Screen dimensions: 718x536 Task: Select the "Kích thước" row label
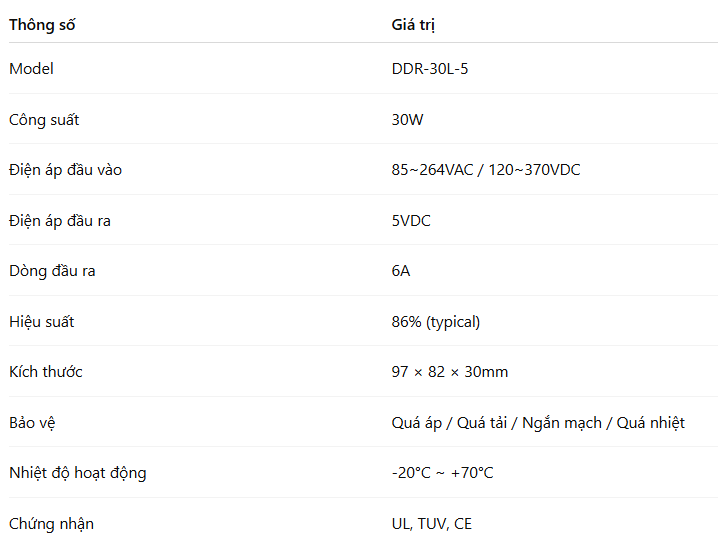click(46, 372)
